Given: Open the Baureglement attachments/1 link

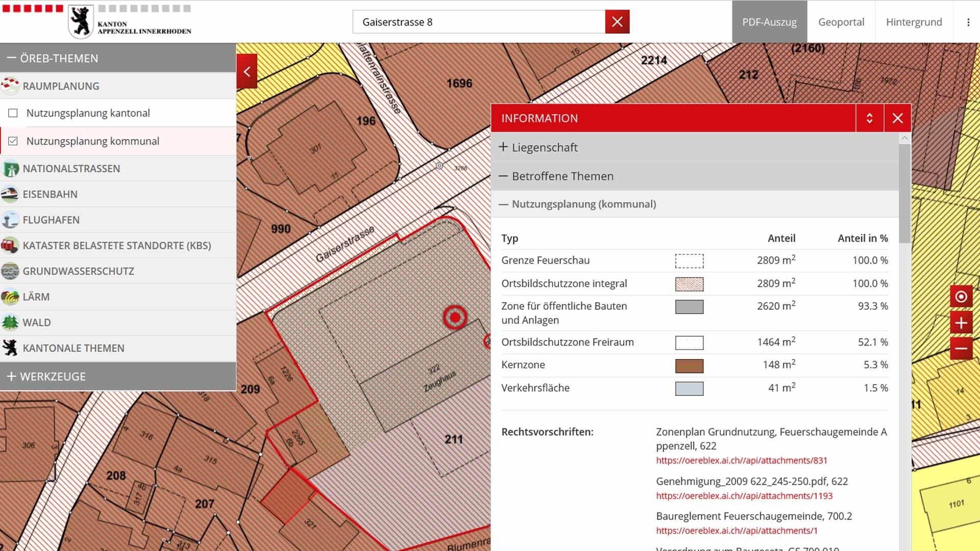Looking at the screenshot, I should [x=737, y=531].
